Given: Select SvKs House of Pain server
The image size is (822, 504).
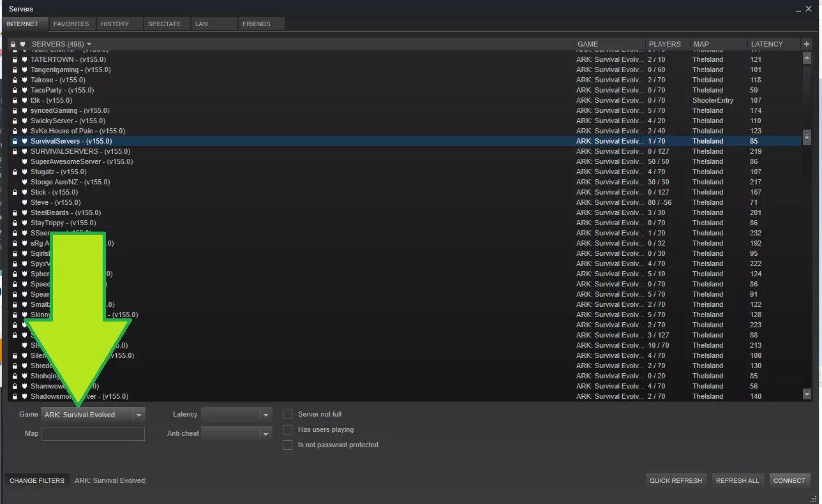Looking at the screenshot, I should coord(405,131).
